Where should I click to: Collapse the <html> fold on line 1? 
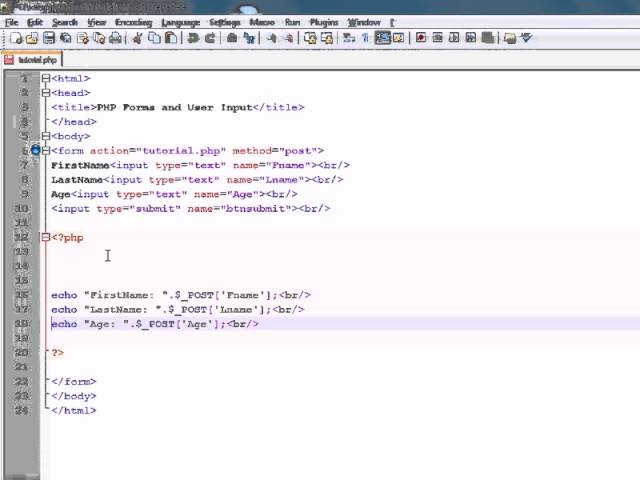click(46, 78)
